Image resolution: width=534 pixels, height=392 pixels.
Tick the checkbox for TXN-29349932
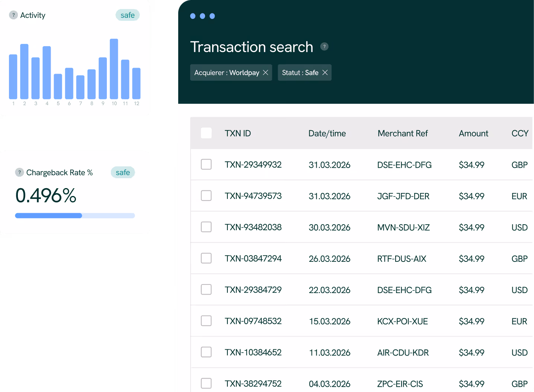point(206,164)
